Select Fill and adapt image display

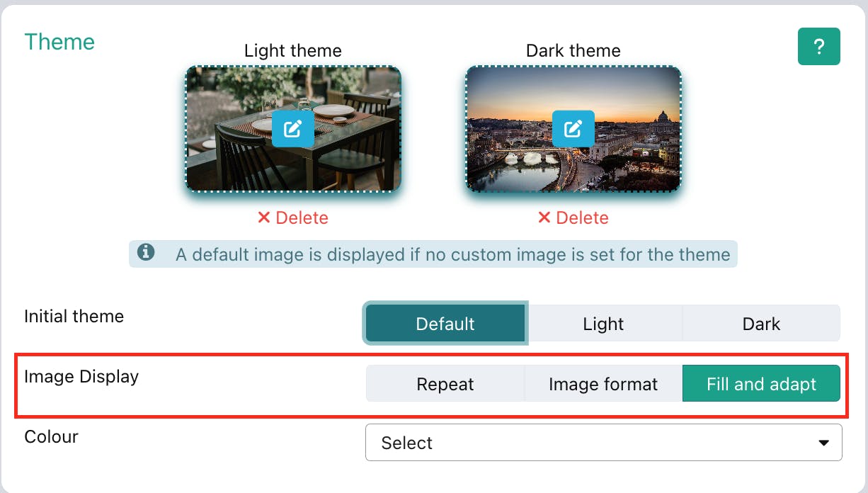coord(761,384)
